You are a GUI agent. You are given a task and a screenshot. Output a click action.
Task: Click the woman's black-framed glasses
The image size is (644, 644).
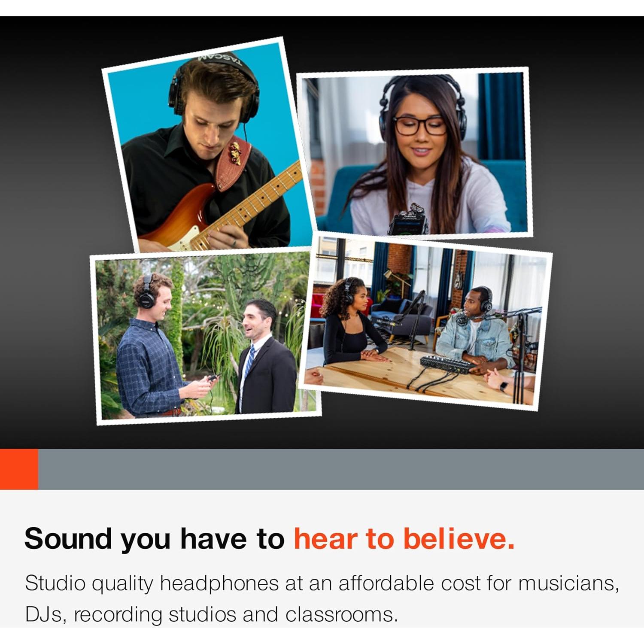pos(420,125)
